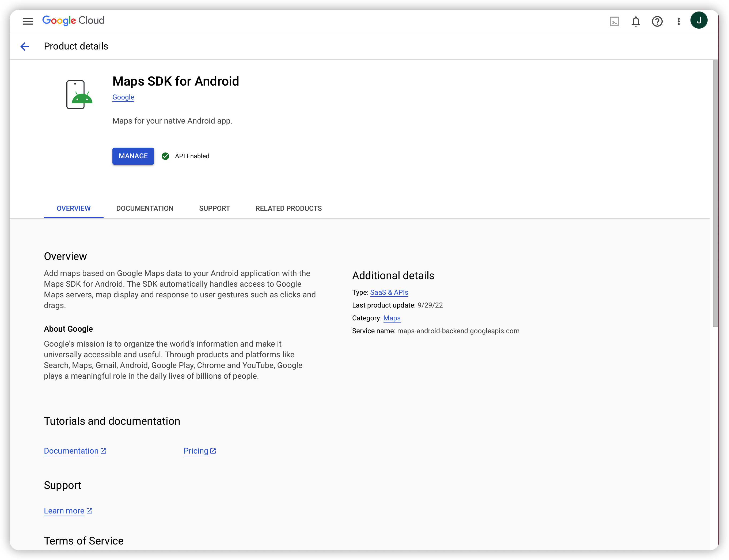
Task: Click external link icon beside Learn more
Action: (x=89, y=511)
